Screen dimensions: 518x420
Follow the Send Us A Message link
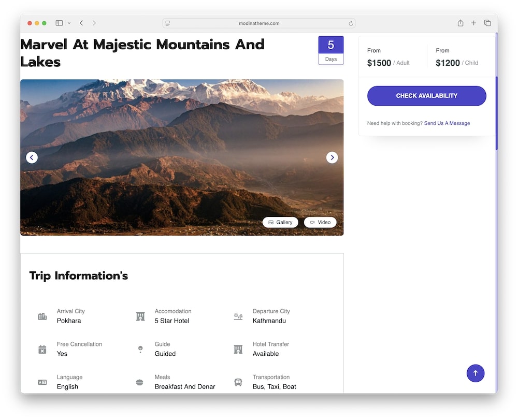pyautogui.click(x=447, y=123)
